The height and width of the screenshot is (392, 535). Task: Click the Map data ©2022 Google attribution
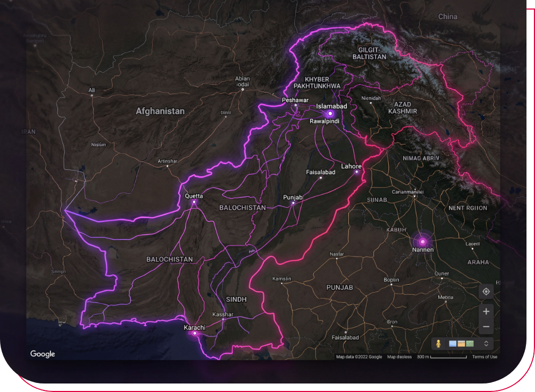pos(359,357)
